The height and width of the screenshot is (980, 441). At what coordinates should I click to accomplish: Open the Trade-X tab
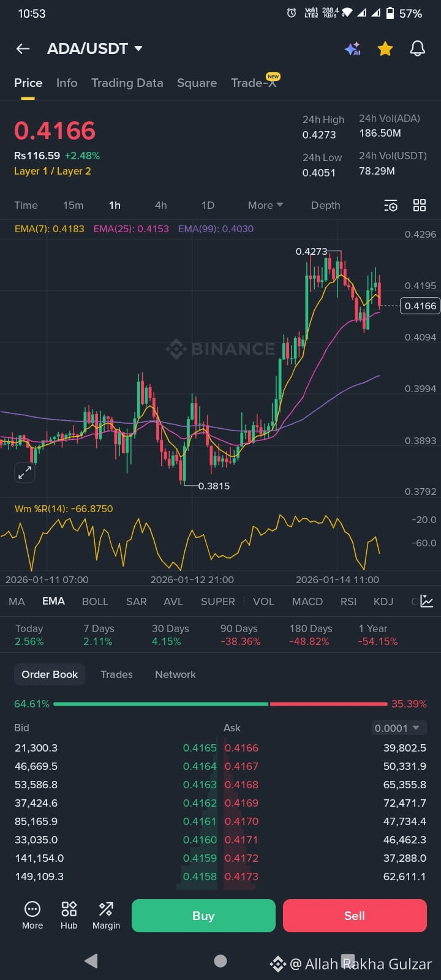point(254,83)
